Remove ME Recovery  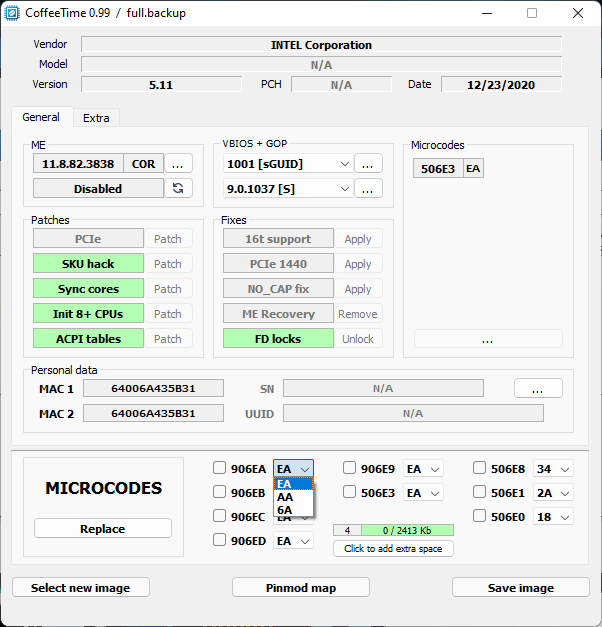tap(358, 314)
